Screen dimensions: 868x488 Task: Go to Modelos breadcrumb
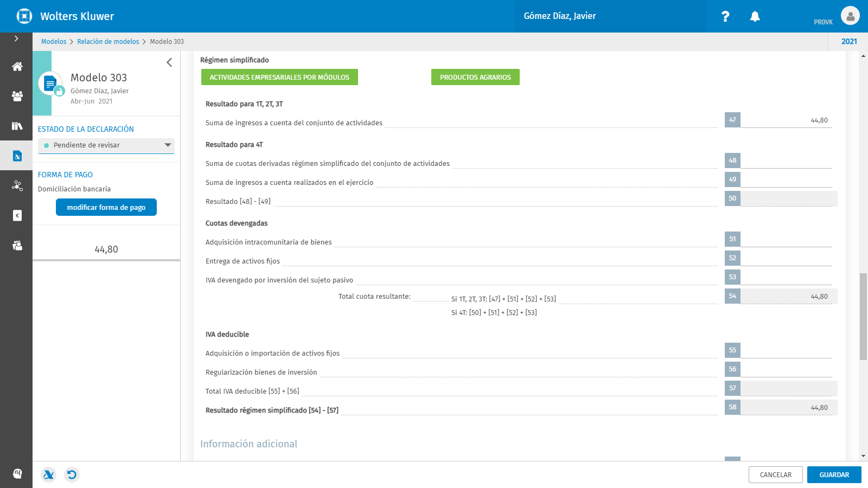[54, 42]
